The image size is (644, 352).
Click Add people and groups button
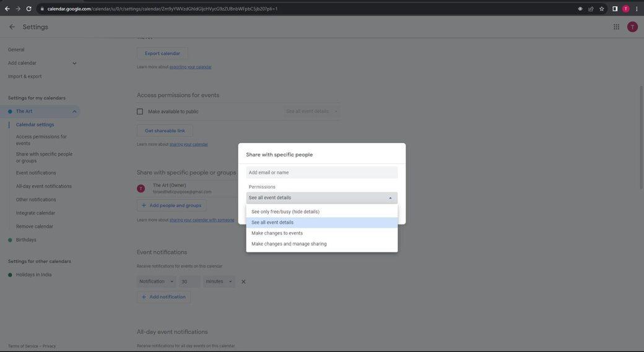click(x=172, y=205)
